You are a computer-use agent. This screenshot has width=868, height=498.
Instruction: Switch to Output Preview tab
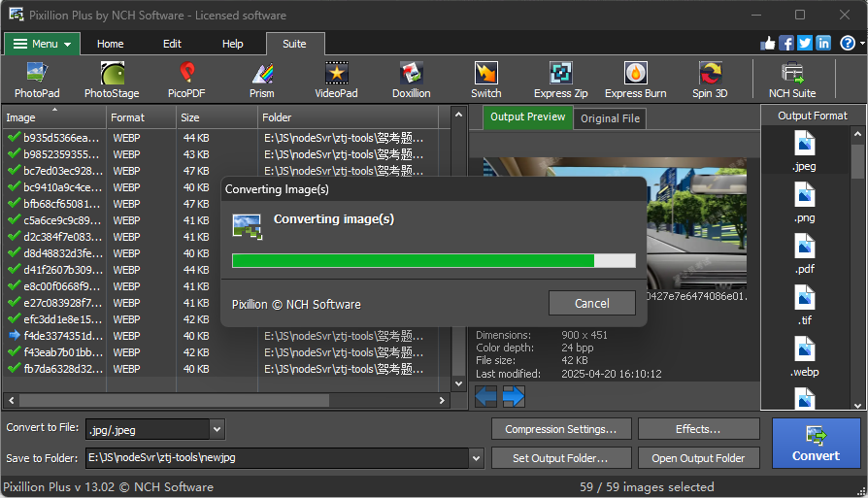click(x=527, y=117)
